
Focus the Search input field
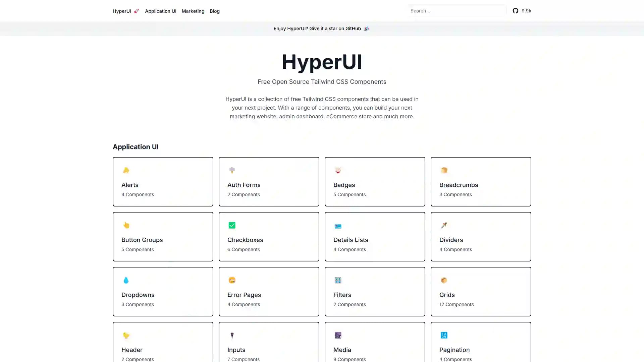457,11
